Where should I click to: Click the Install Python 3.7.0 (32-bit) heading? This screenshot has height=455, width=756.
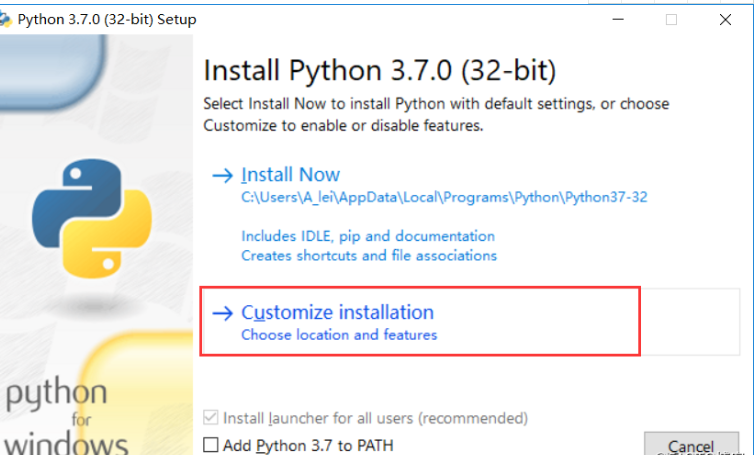click(379, 70)
